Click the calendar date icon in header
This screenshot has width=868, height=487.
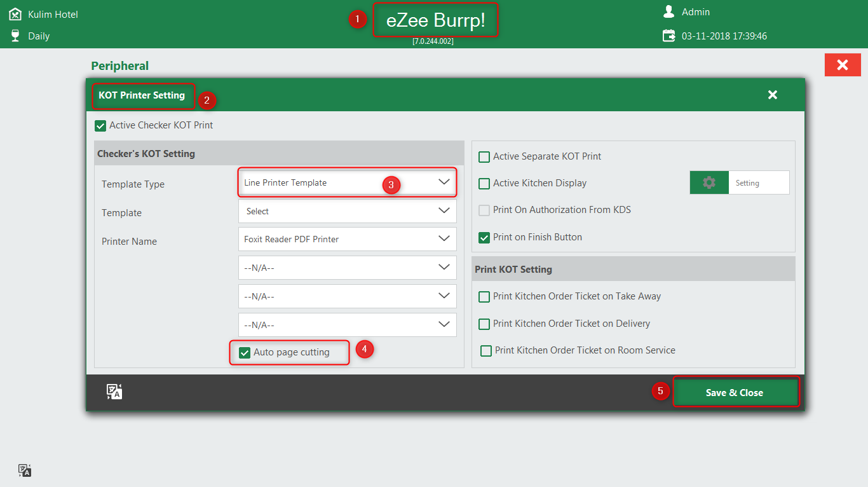coord(669,36)
